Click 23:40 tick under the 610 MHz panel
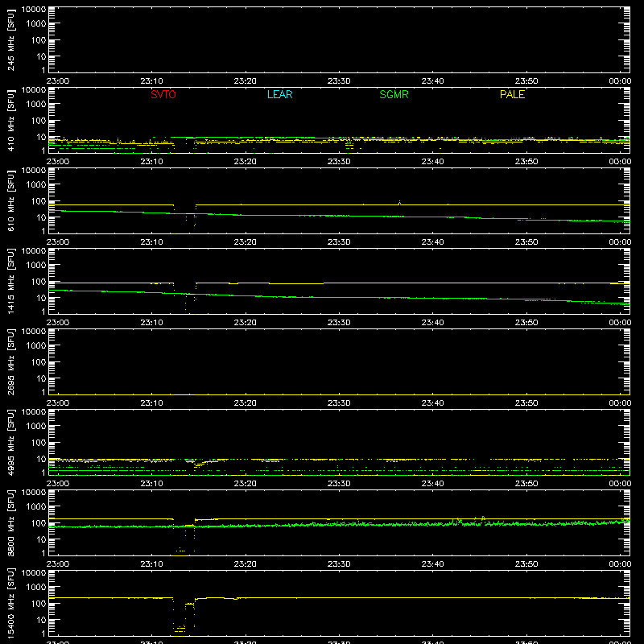 point(432,242)
